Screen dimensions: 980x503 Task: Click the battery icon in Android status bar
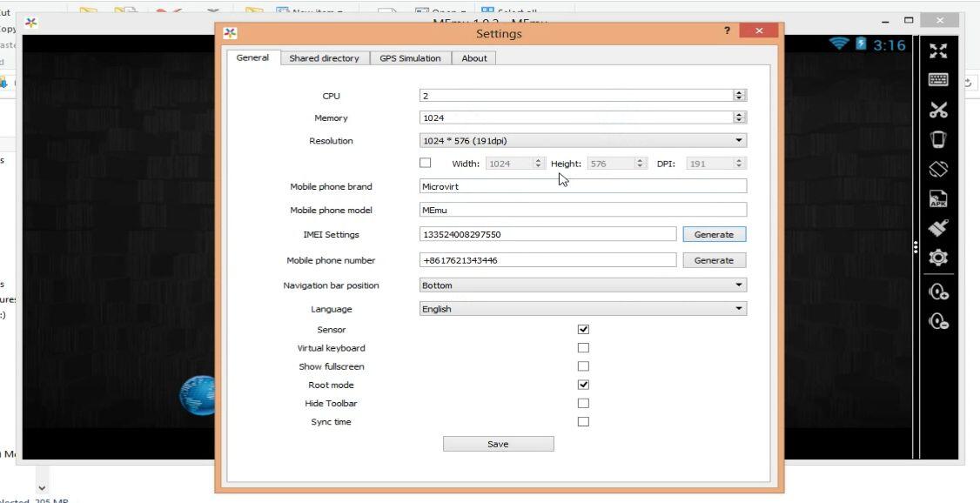click(861, 44)
